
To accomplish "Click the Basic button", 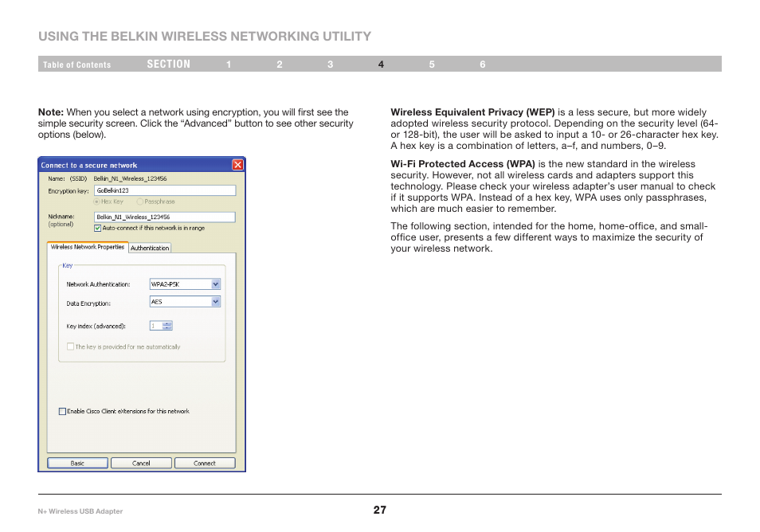I will pyautogui.click(x=77, y=464).
